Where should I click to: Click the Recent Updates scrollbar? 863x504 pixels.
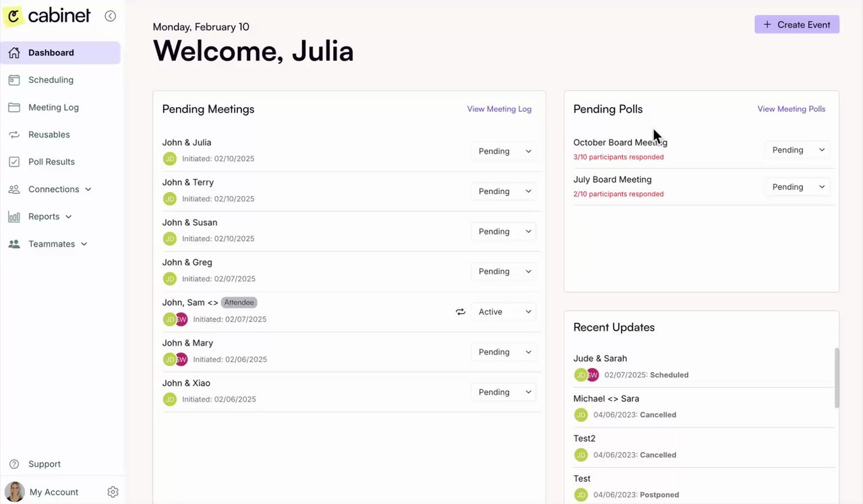click(837, 377)
